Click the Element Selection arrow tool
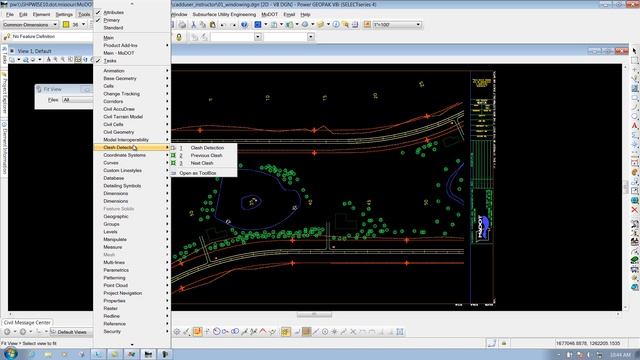Screen dimensions: 640x360 (x=635, y=51)
